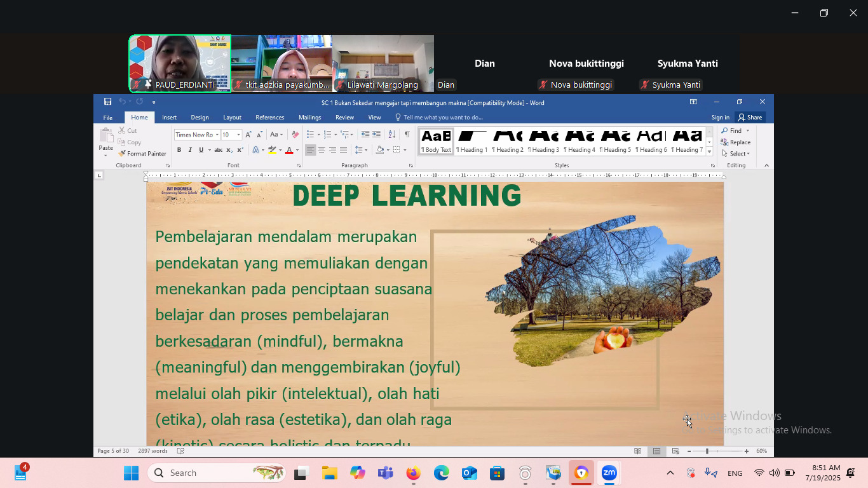Click the Increase Font Size icon
The image size is (868, 488).
248,134
